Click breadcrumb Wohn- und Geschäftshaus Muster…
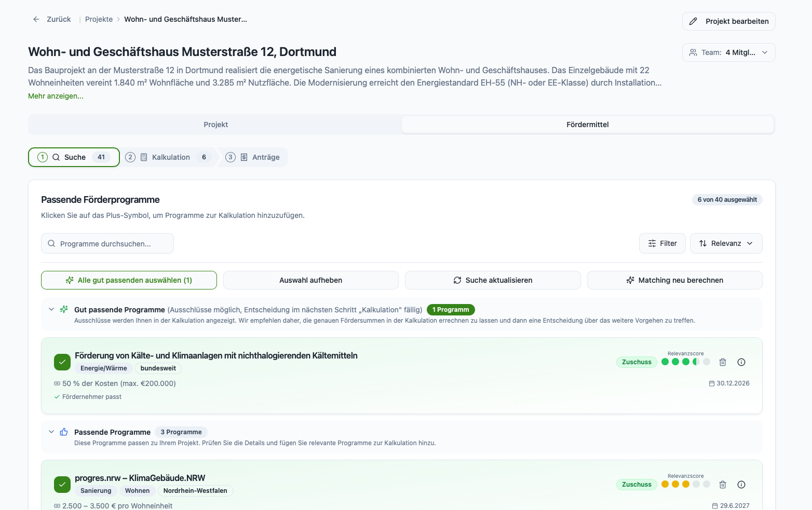812x510 pixels. tap(185, 19)
